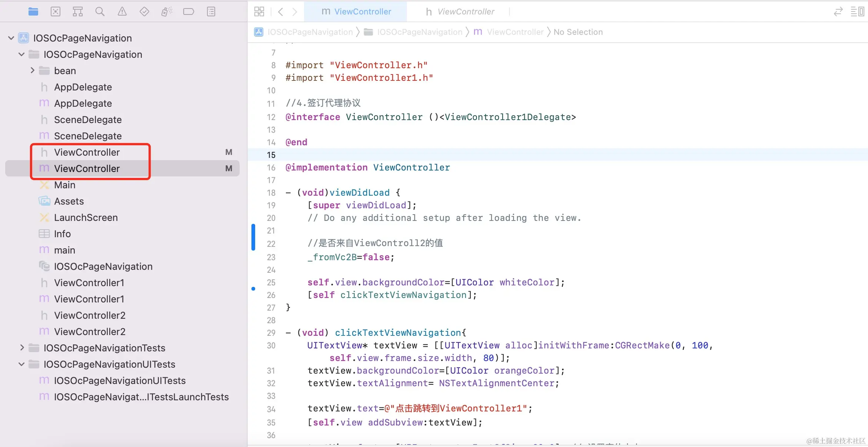Open the Find navigator magnifier icon
The image size is (868, 447).
tap(100, 12)
